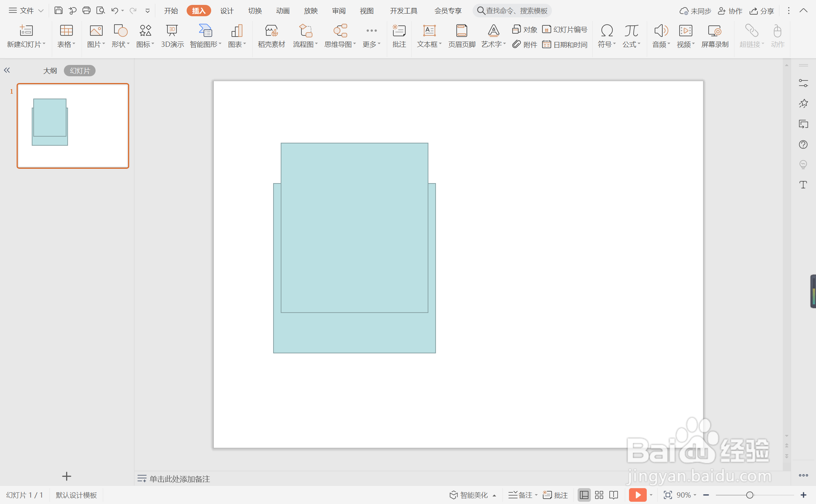Switch to the 设计 ribbon tab
Image resolution: width=816 pixels, height=504 pixels.
pyautogui.click(x=227, y=11)
